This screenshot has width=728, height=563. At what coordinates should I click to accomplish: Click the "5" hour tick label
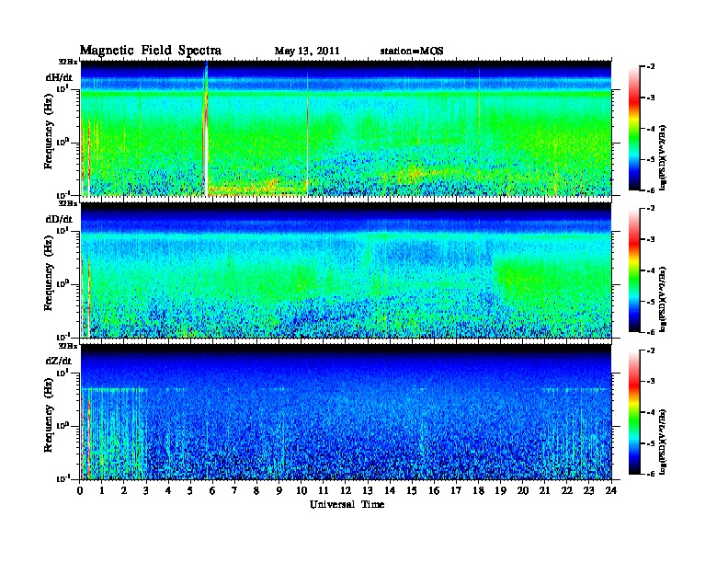pos(190,491)
